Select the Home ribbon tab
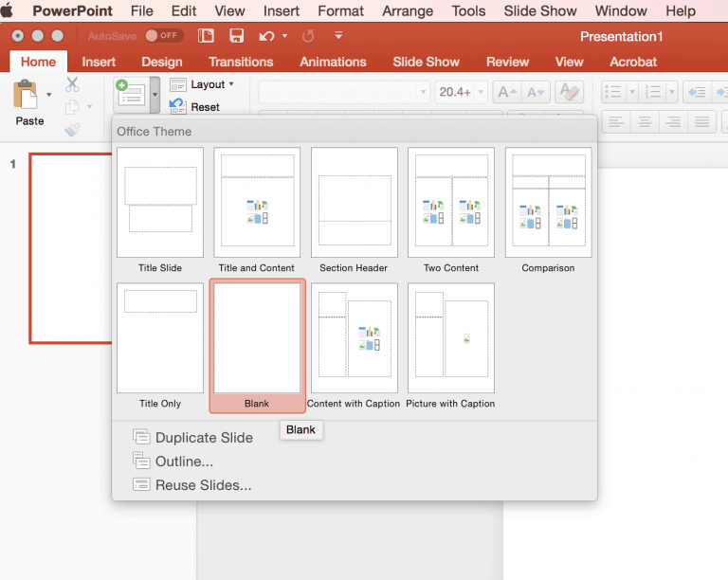This screenshot has height=580, width=728. 38,62
